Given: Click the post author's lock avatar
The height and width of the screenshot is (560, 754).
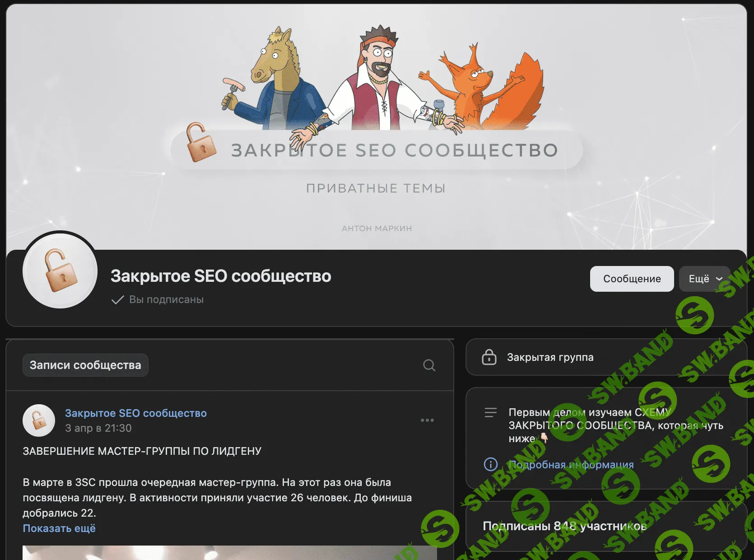Looking at the screenshot, I should [x=38, y=420].
